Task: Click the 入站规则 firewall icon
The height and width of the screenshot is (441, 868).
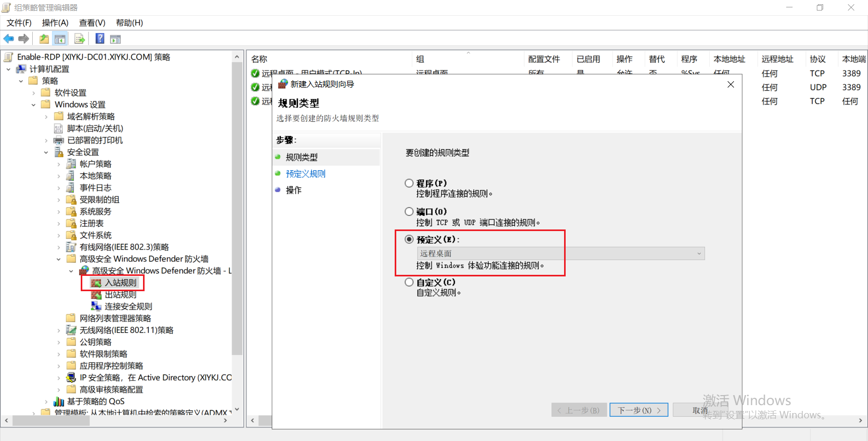Action: click(x=96, y=283)
